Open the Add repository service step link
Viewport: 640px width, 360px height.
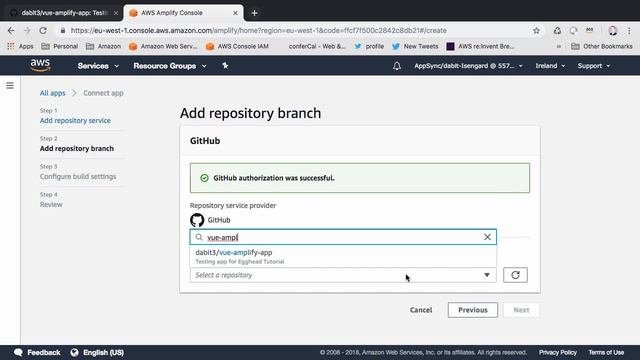(x=75, y=120)
